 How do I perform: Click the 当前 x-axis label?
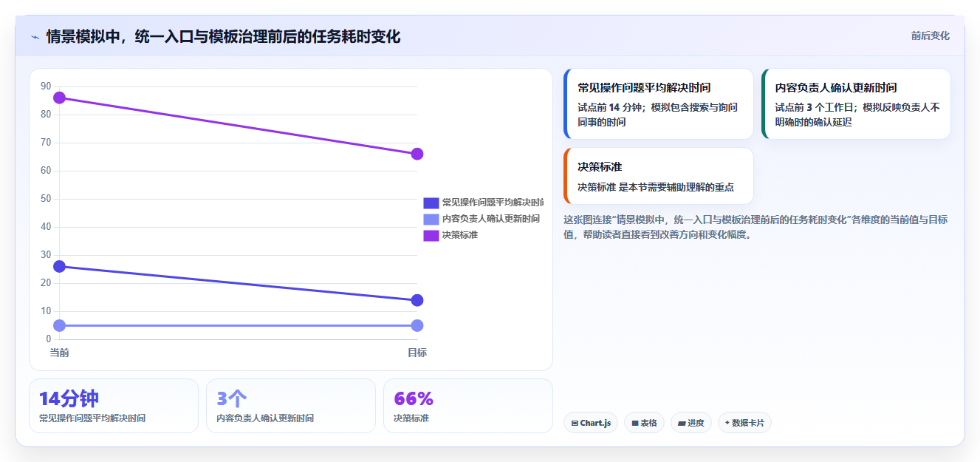coord(60,353)
